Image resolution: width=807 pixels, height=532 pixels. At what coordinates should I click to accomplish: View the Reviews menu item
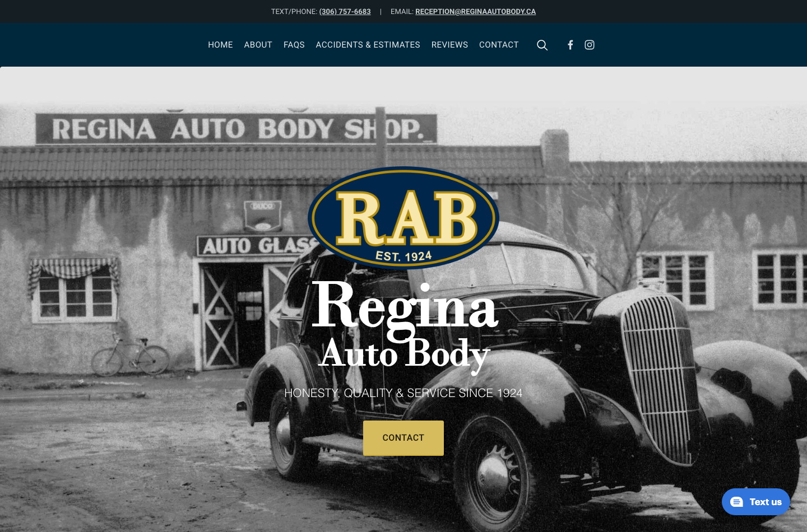tap(449, 45)
